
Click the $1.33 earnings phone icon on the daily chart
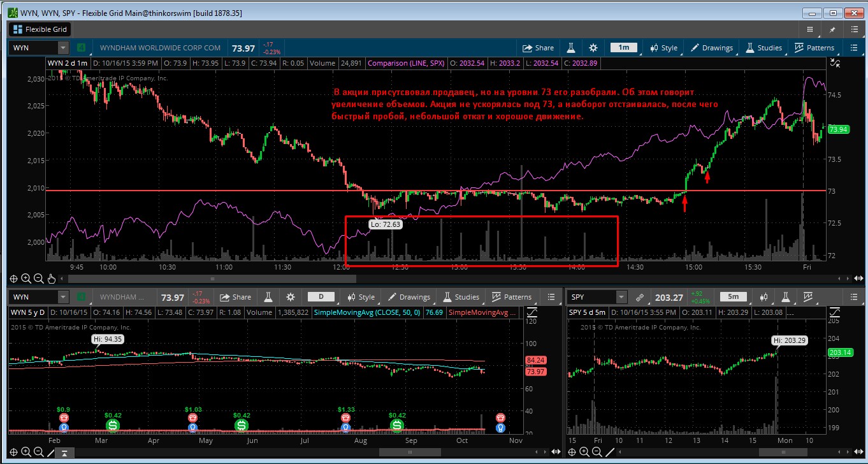pos(346,418)
